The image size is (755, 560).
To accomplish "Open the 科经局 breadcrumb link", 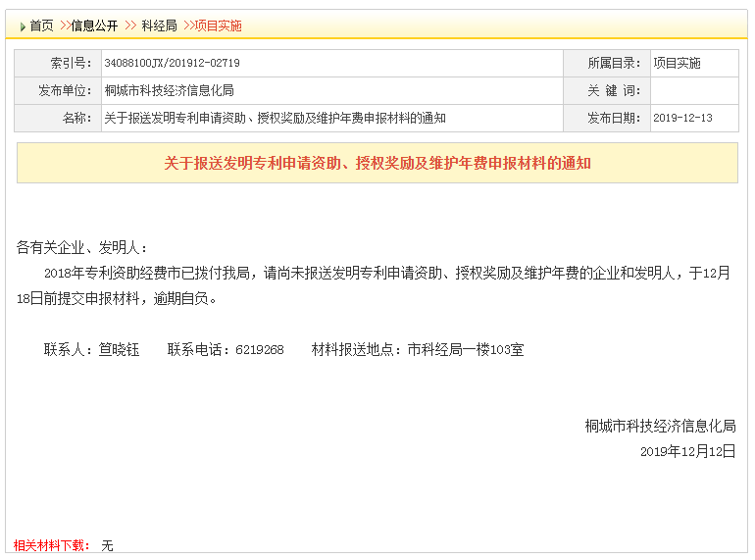I will point(160,25).
